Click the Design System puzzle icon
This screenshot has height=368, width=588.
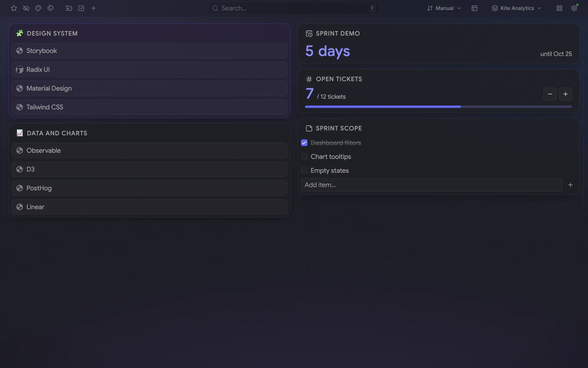20,33
